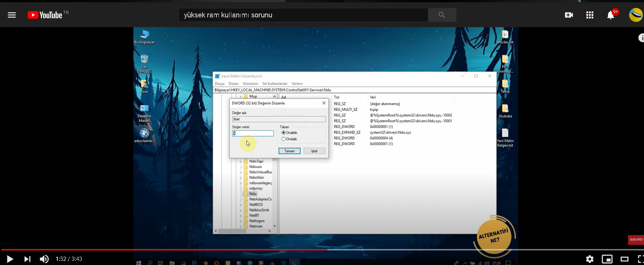Toggle theater mode view
644x265 pixels.
(625, 259)
